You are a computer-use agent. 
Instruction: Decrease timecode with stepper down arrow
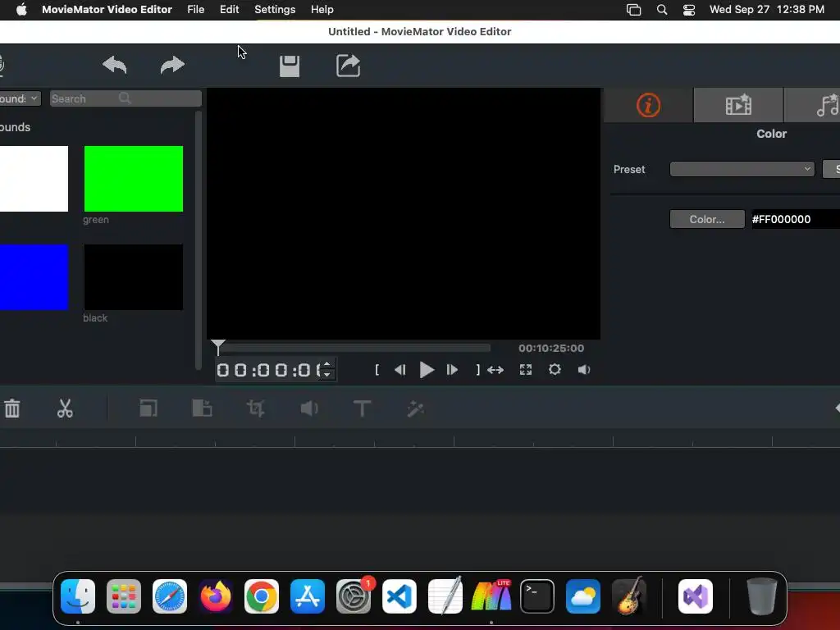pos(326,374)
